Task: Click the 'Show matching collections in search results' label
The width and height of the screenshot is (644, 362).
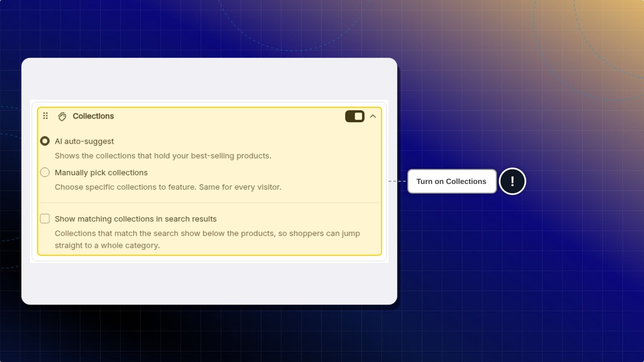Action: pos(136,219)
